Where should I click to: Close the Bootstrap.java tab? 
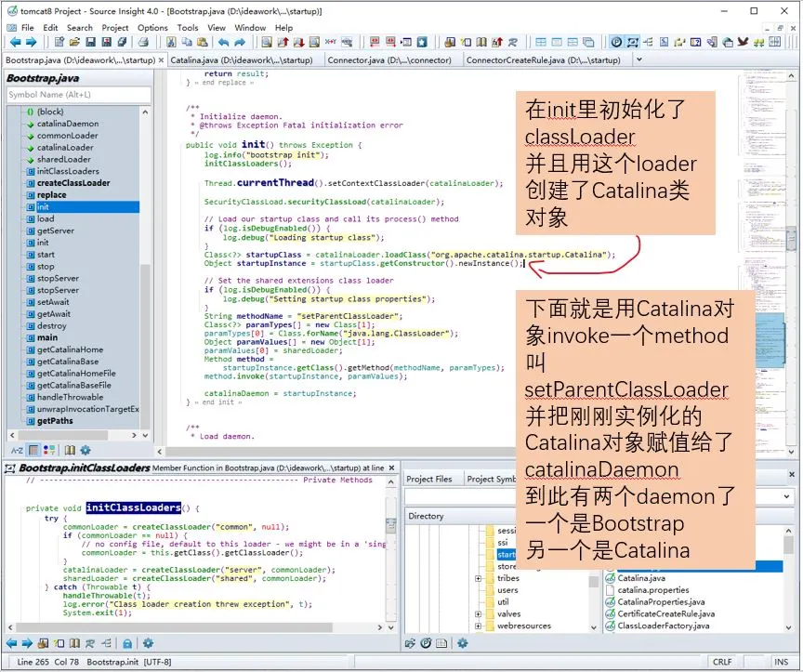162,59
